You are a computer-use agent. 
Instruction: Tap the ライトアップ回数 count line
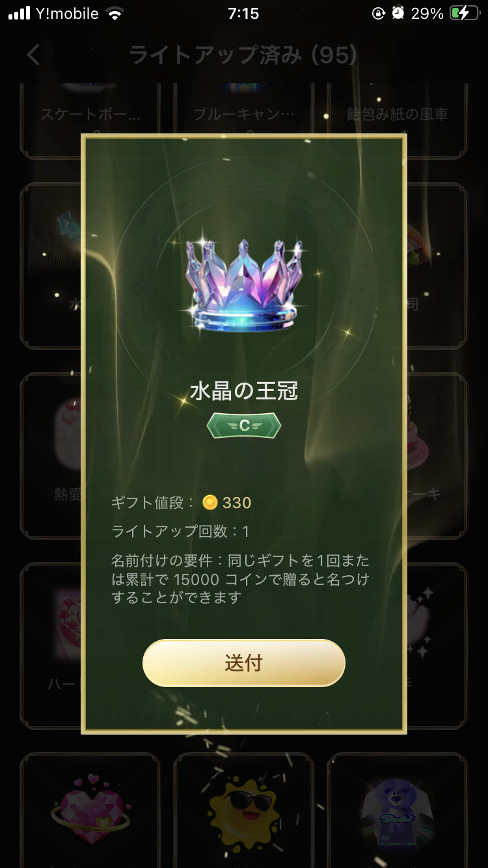180,531
